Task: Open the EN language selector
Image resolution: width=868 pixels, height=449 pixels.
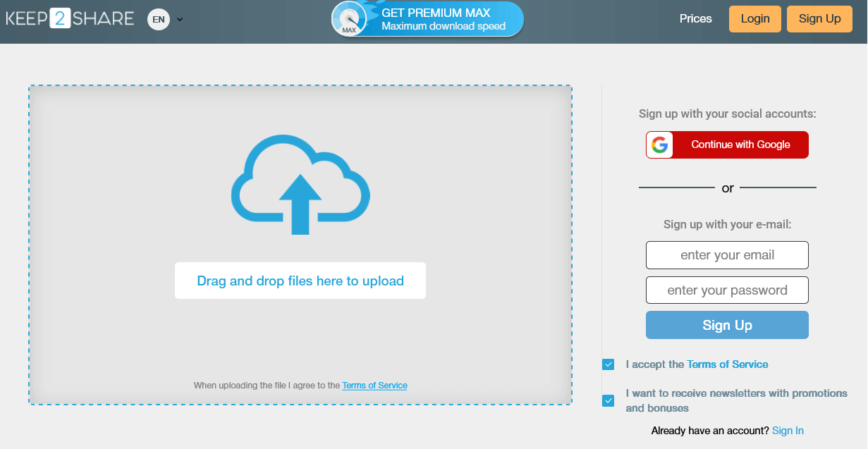Action: click(x=159, y=19)
